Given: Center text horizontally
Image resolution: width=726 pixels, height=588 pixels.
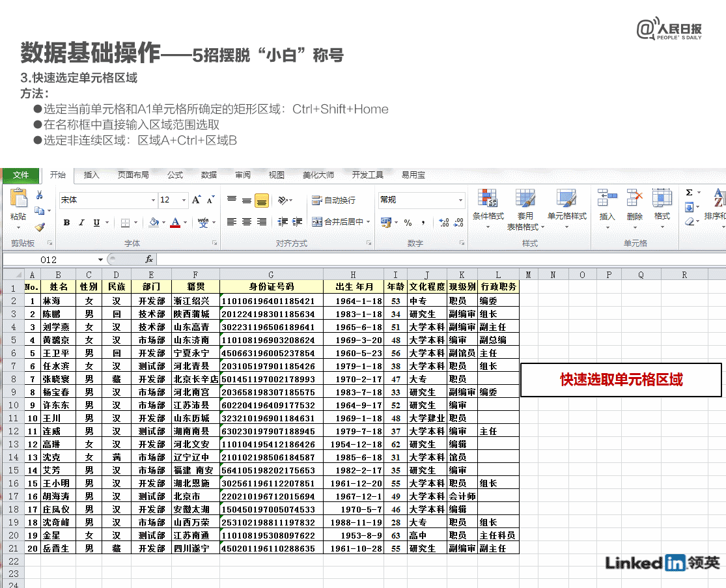Looking at the screenshot, I should coord(247,222).
